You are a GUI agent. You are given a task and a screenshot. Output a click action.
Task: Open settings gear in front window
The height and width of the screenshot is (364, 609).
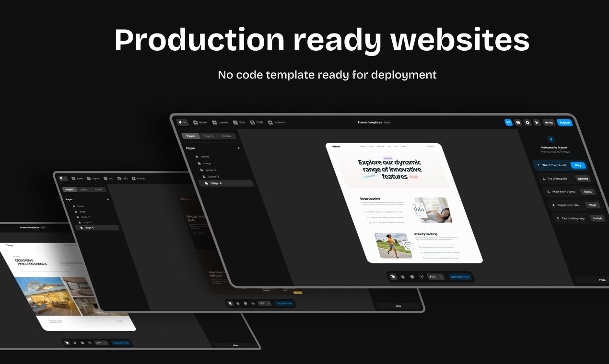click(x=527, y=123)
